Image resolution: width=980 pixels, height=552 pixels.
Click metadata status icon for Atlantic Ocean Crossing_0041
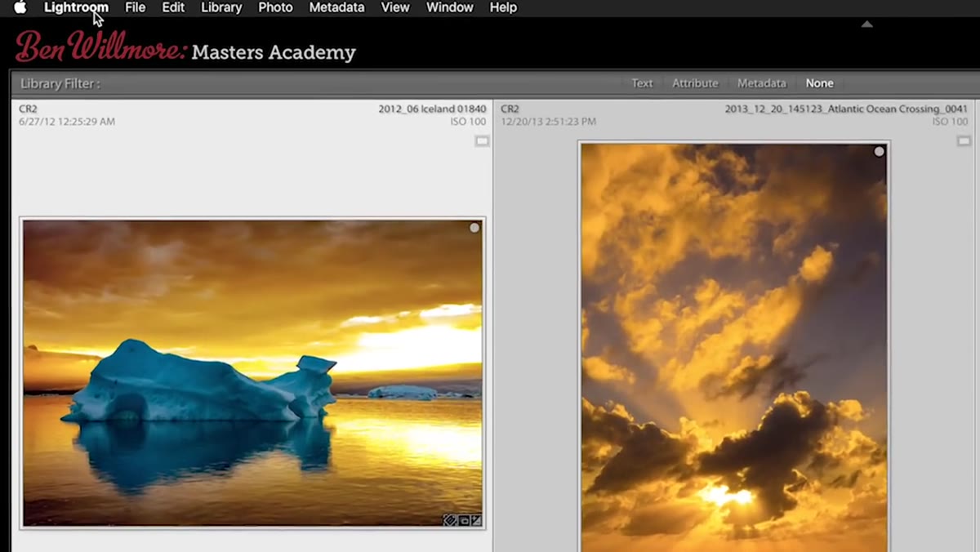pyautogui.click(x=964, y=141)
